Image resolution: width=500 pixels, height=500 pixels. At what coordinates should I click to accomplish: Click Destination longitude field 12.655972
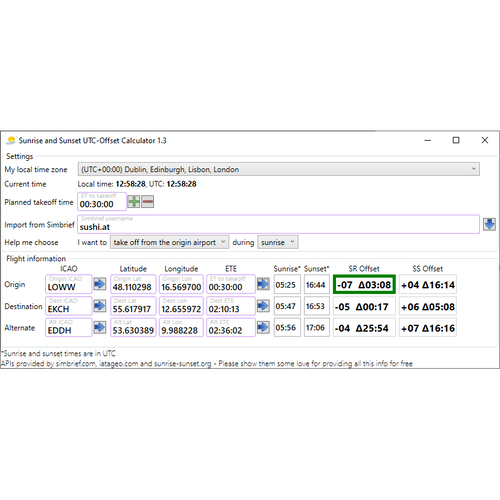pyautogui.click(x=181, y=306)
